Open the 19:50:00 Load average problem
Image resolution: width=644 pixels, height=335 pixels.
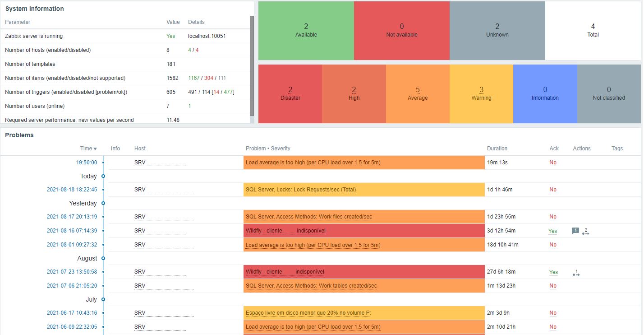(313, 163)
